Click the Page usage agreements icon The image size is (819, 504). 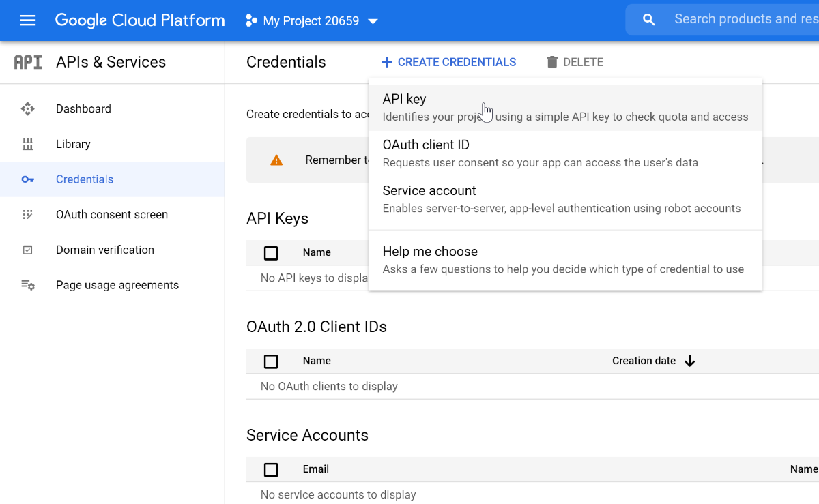27,285
